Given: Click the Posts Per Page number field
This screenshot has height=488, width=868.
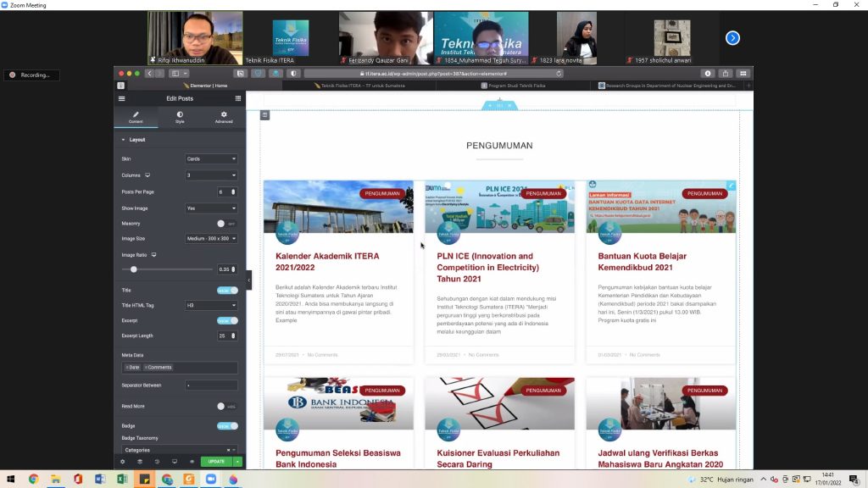Looking at the screenshot, I should 227,192.
